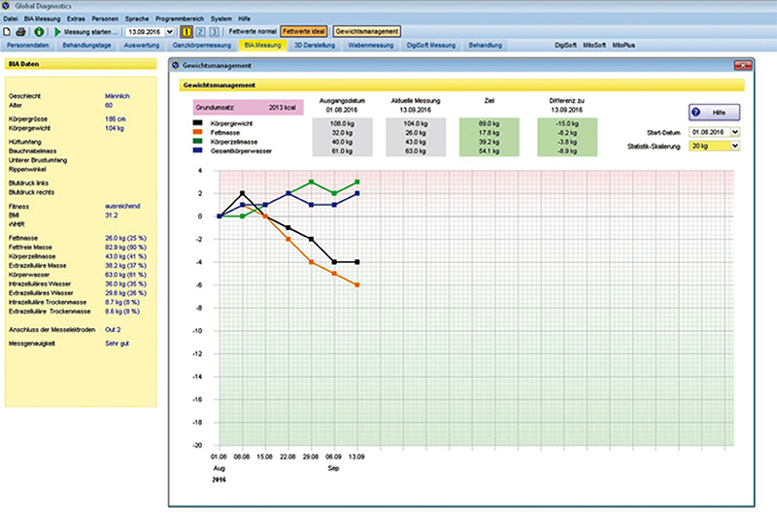
Task: Open the Programmbereich menu
Action: click(x=180, y=18)
